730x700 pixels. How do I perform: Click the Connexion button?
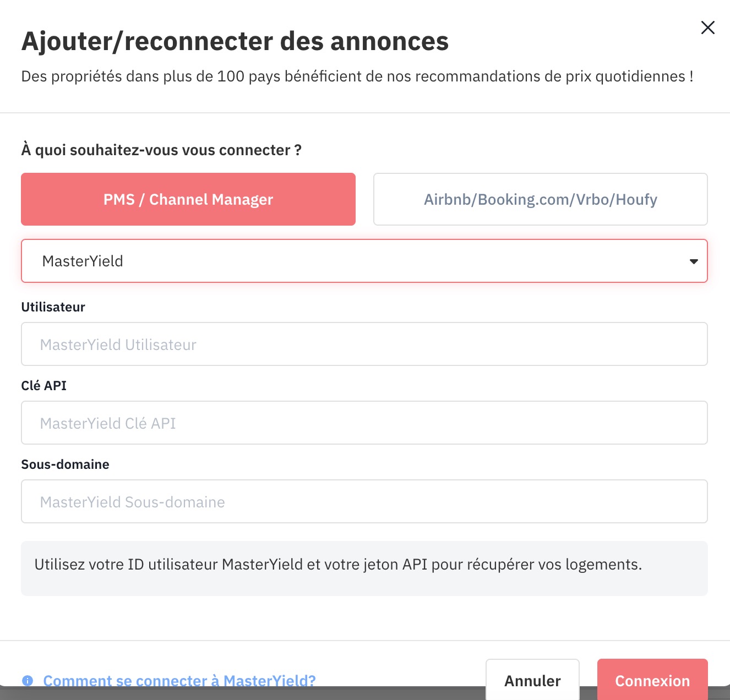[652, 679]
